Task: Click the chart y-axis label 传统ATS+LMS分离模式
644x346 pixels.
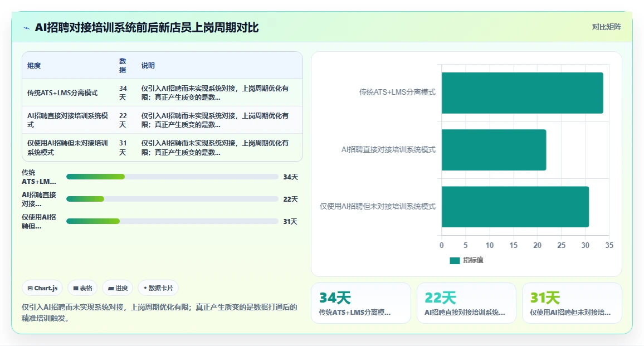Action: [397, 92]
